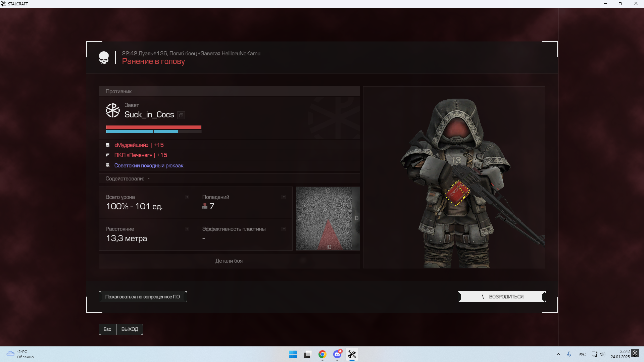
Task: Click the hit body-part icon next to 7
Action: coord(205,206)
